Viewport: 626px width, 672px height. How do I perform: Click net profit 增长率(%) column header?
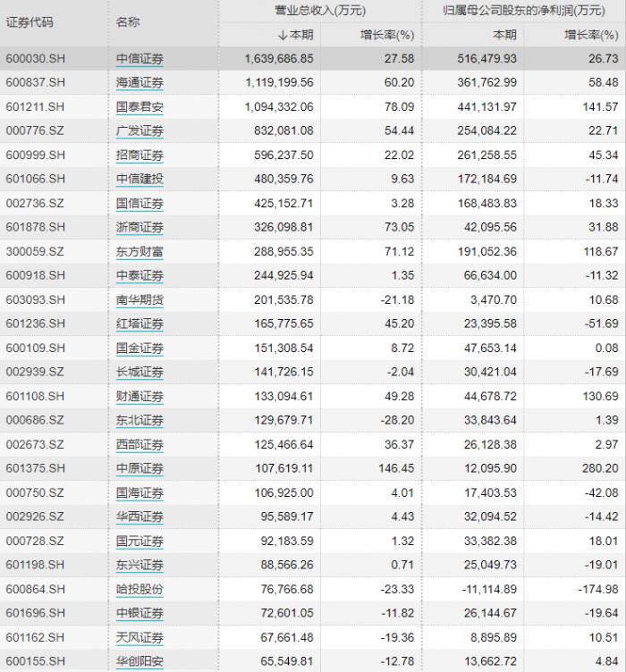tap(591, 35)
